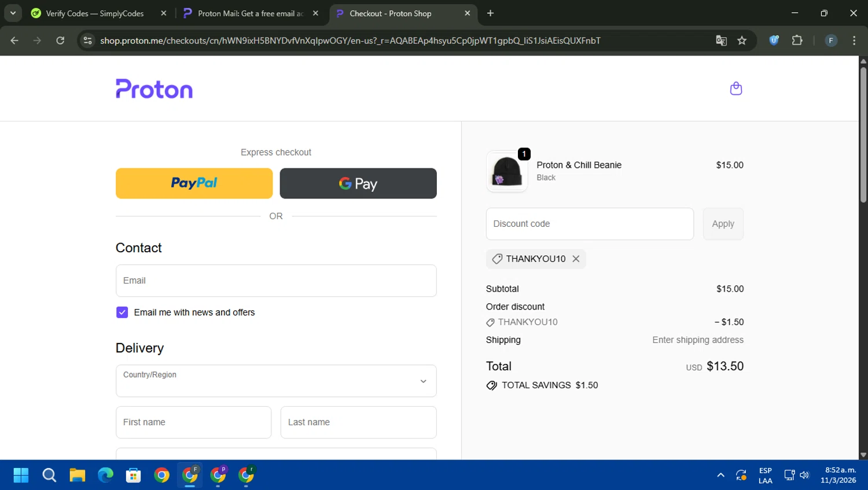Screen dimensions: 868x490
Task: Pay with PayPal express checkout
Action: (x=194, y=183)
